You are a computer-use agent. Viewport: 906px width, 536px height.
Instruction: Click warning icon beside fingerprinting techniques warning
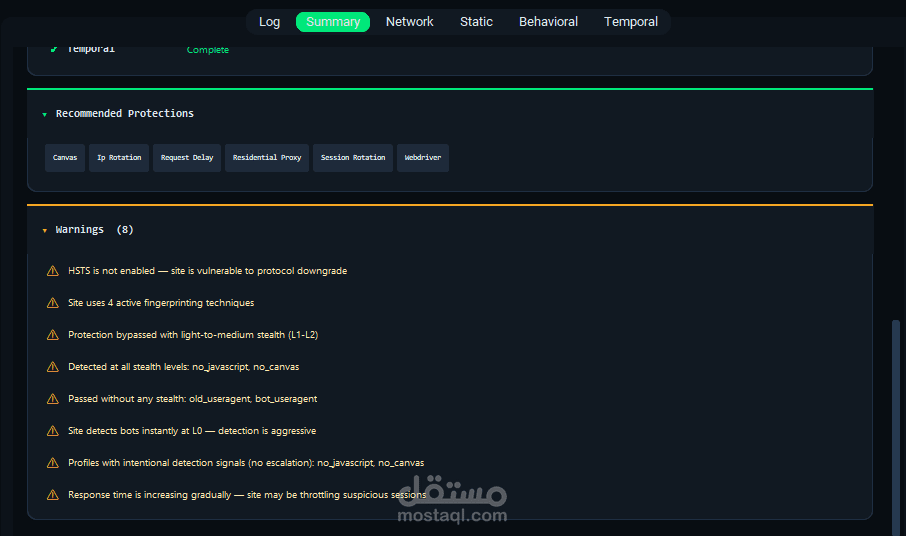(x=53, y=303)
